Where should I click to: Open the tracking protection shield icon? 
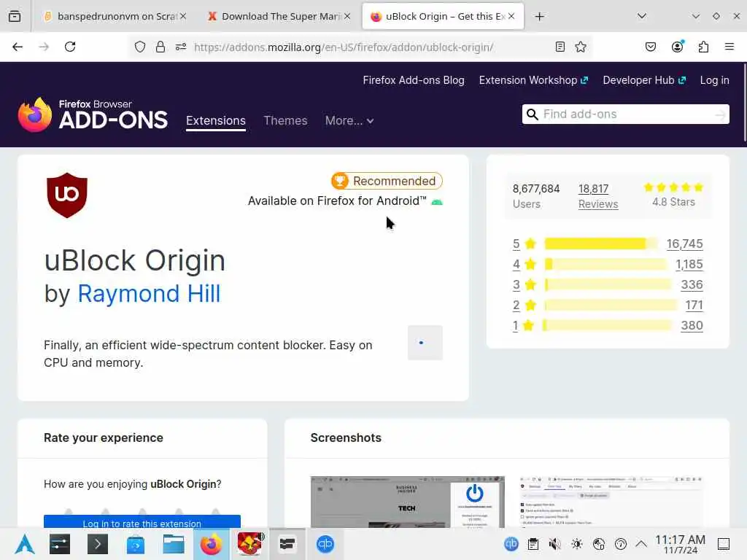tap(139, 47)
